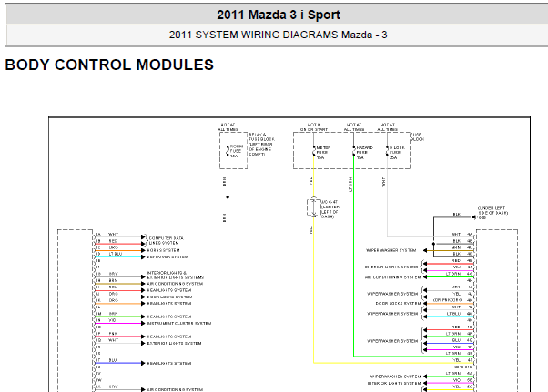Click the "ROOM FUSE" label in relay box
The width and height of the screenshot is (548, 392).
pos(237,151)
